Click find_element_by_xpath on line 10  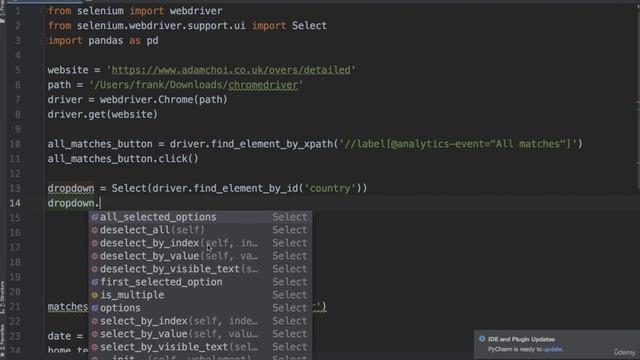point(272,144)
